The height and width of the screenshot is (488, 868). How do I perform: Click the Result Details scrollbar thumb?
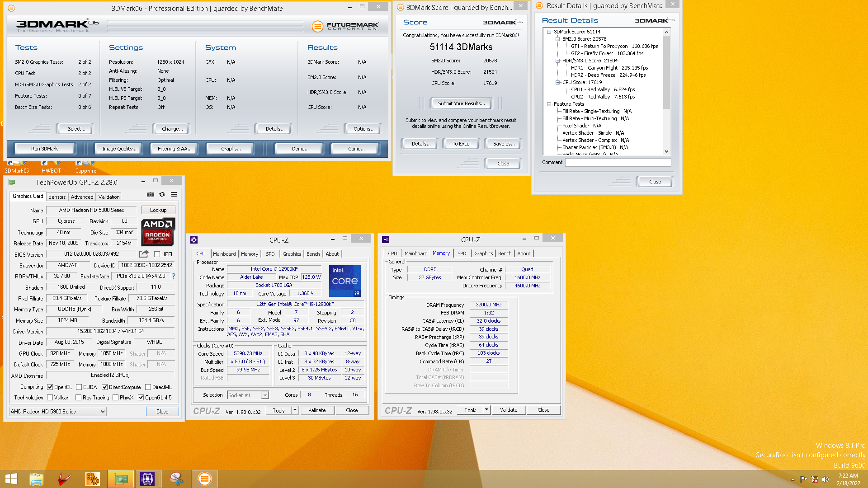click(x=666, y=72)
